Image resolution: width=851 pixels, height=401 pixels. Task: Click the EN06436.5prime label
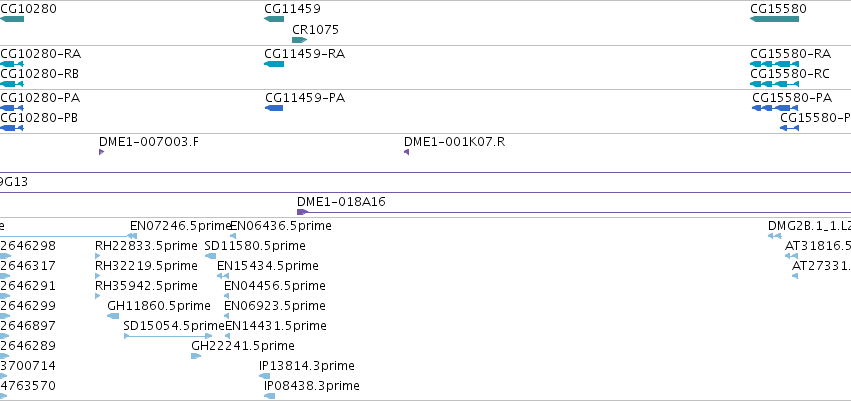pyautogui.click(x=281, y=225)
